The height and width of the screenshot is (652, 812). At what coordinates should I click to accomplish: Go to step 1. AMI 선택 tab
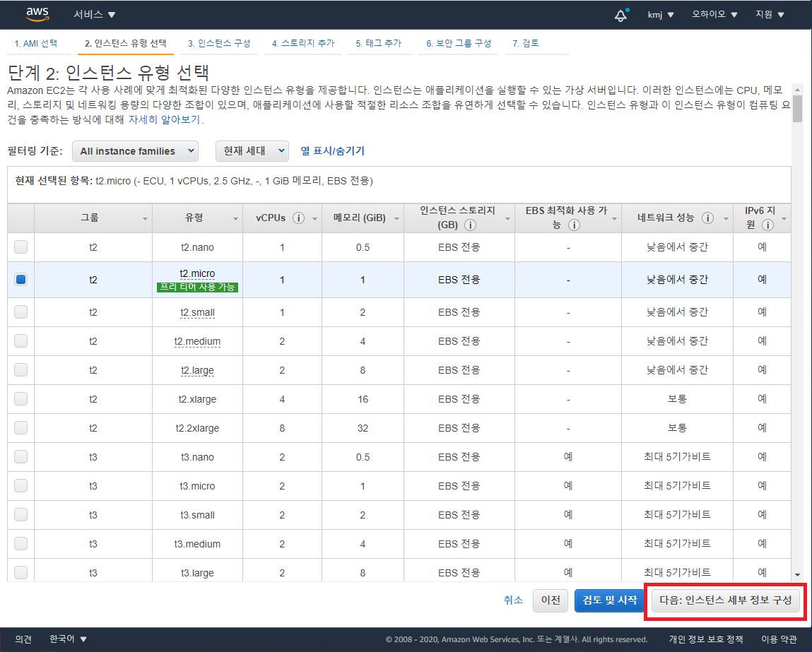pyautogui.click(x=36, y=44)
